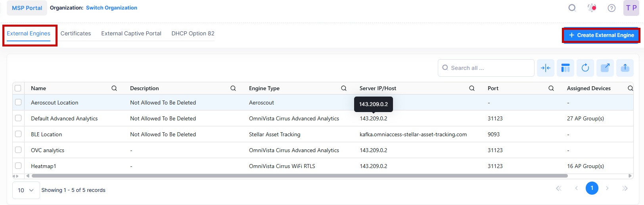Open the notifications bell icon

coord(592,8)
